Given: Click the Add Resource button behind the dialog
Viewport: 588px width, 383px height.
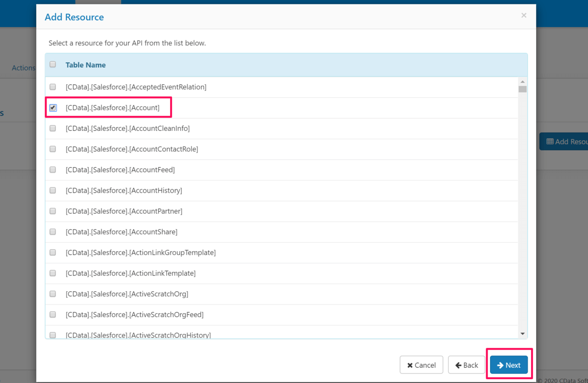Looking at the screenshot, I should click(563, 141).
